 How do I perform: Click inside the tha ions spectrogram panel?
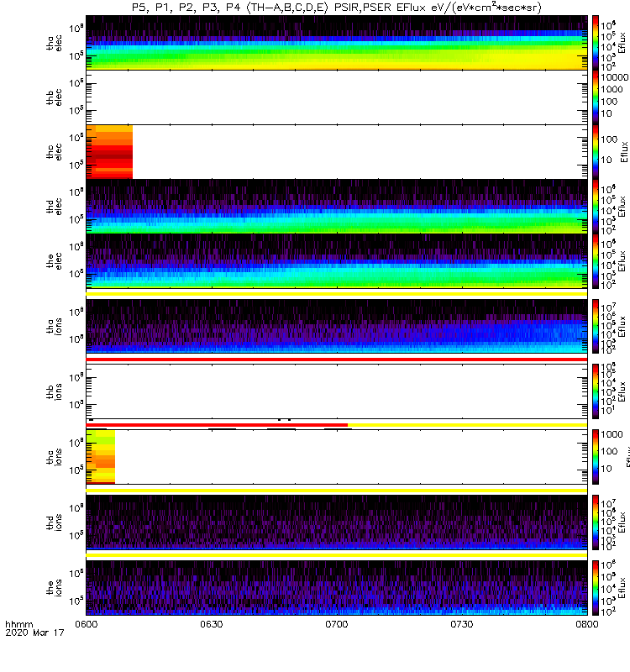337,326
